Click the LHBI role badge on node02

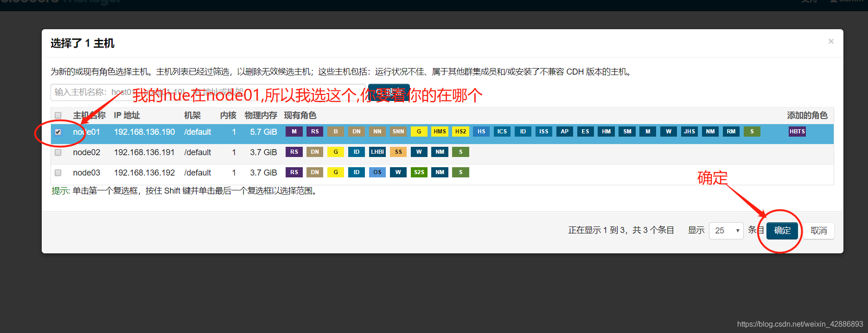(377, 152)
